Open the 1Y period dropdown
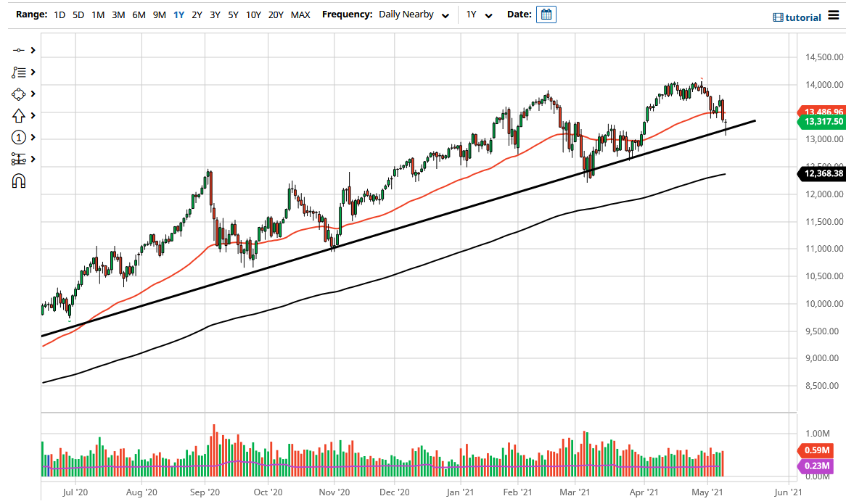846x504 pixels. click(479, 14)
